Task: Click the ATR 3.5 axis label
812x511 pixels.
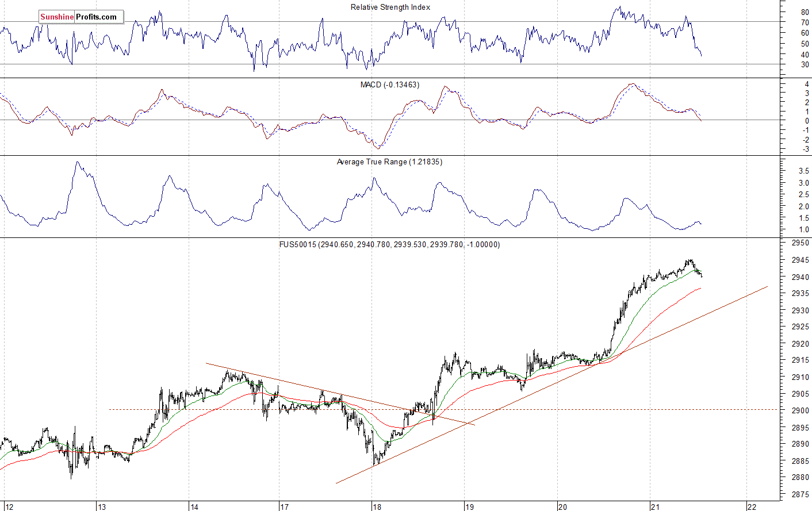Action: (x=803, y=171)
